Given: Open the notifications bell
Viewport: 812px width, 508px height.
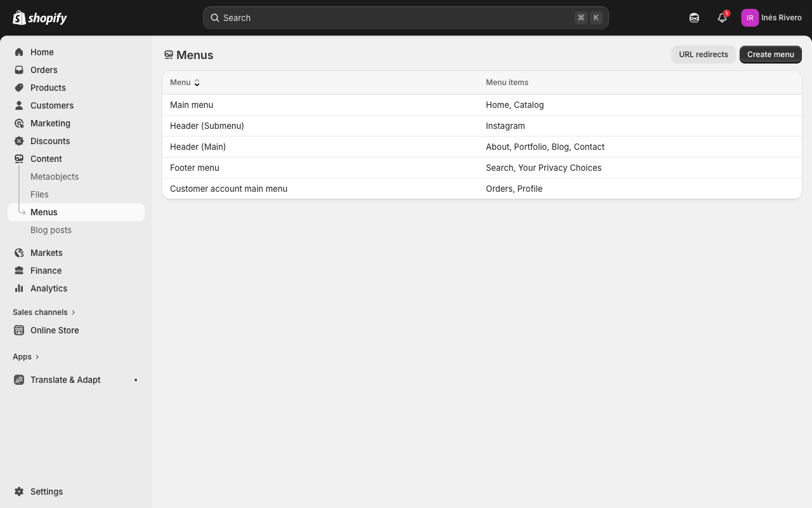Looking at the screenshot, I should pyautogui.click(x=721, y=18).
